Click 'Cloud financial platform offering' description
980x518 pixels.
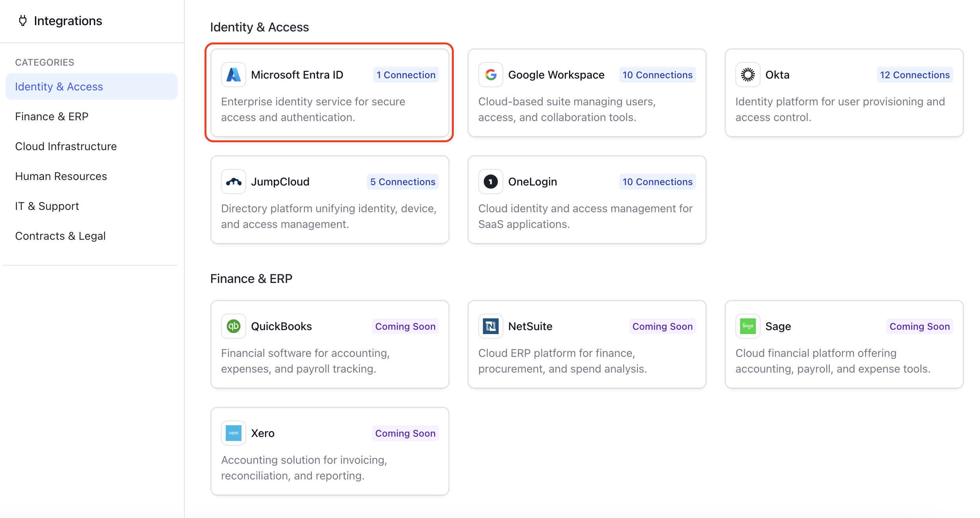click(833, 361)
